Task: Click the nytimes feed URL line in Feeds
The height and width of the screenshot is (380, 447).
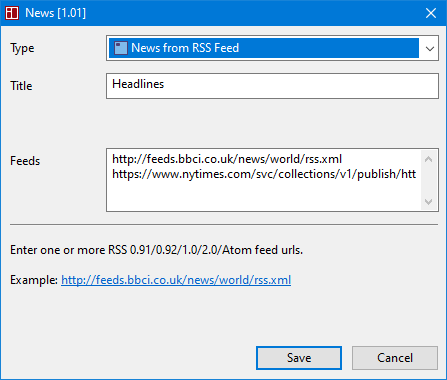Action: pyautogui.click(x=264, y=174)
